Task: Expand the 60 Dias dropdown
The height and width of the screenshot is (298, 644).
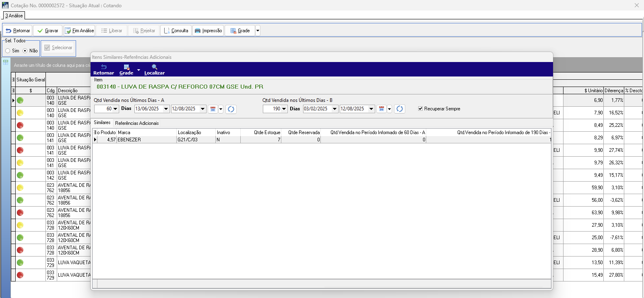Action: click(116, 109)
